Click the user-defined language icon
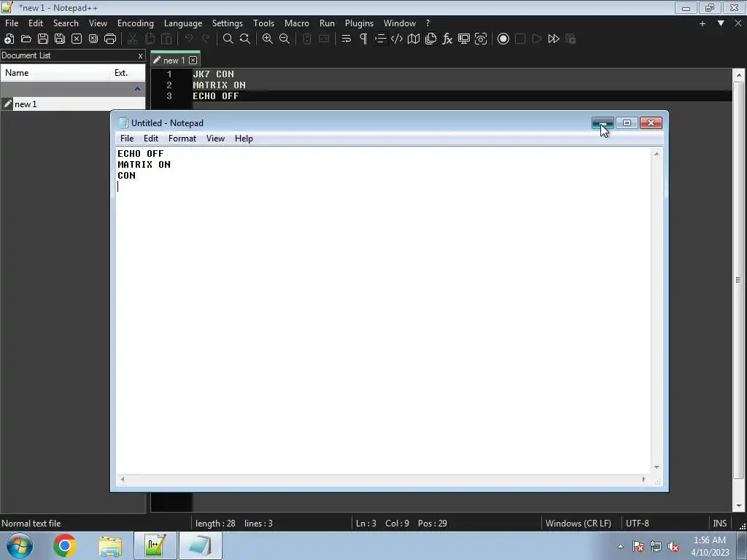 [x=397, y=39]
